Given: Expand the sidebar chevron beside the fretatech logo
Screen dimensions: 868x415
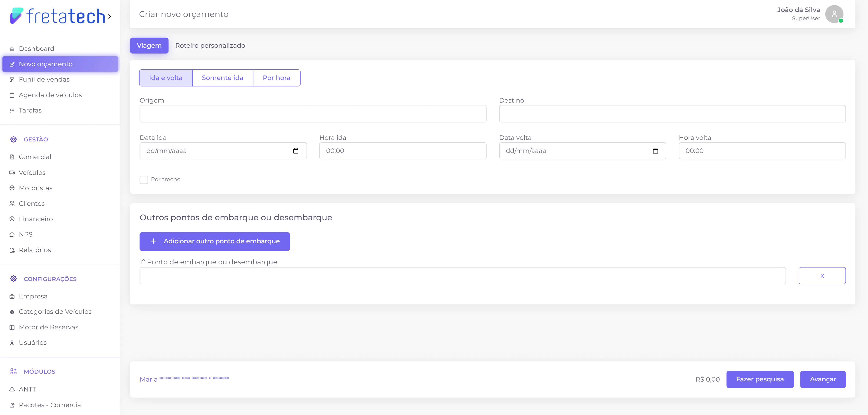Looking at the screenshot, I should [109, 16].
